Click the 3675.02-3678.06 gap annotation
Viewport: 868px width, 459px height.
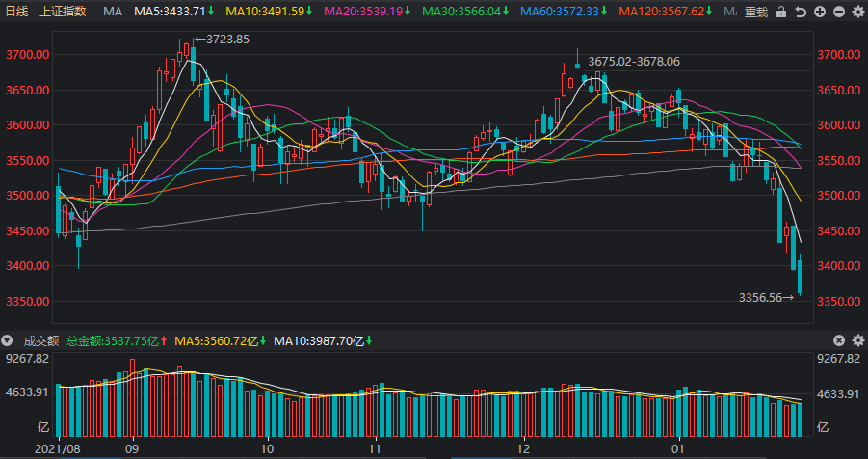tap(634, 62)
